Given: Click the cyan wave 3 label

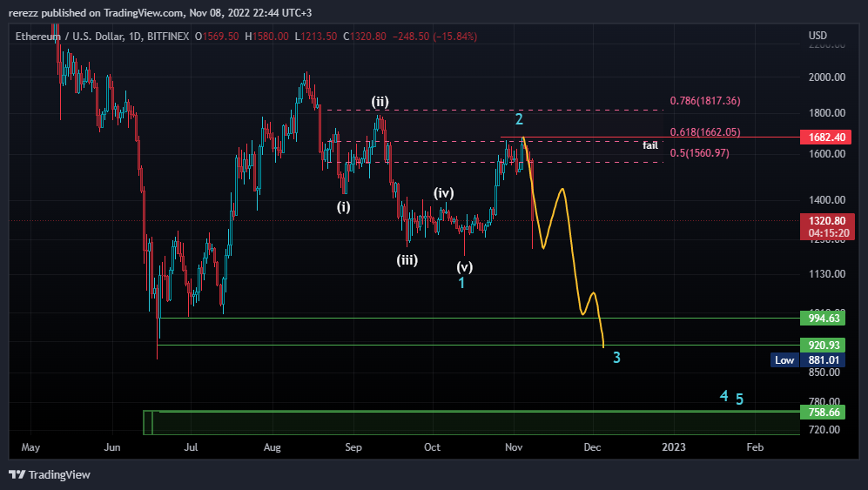Looking at the screenshot, I should (616, 358).
